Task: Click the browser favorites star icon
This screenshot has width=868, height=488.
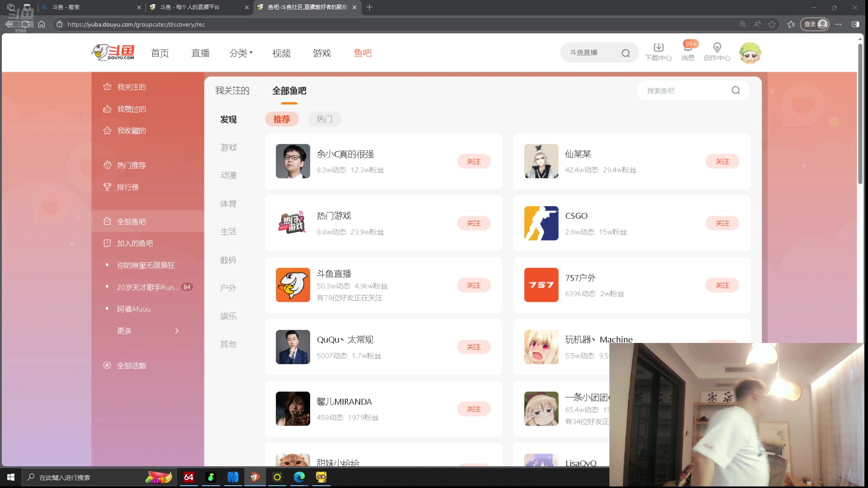Action: (772, 24)
